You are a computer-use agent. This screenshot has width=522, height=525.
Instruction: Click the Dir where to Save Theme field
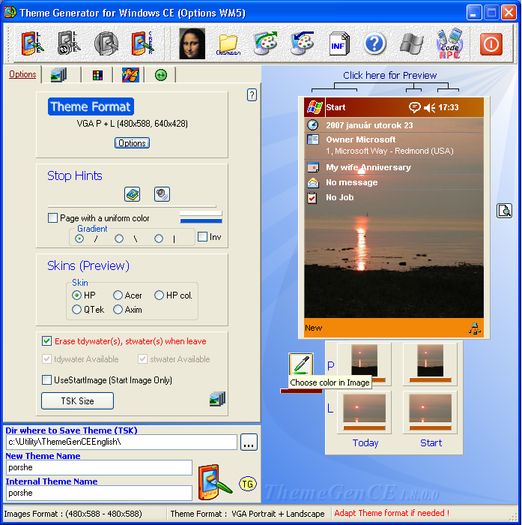122,442
